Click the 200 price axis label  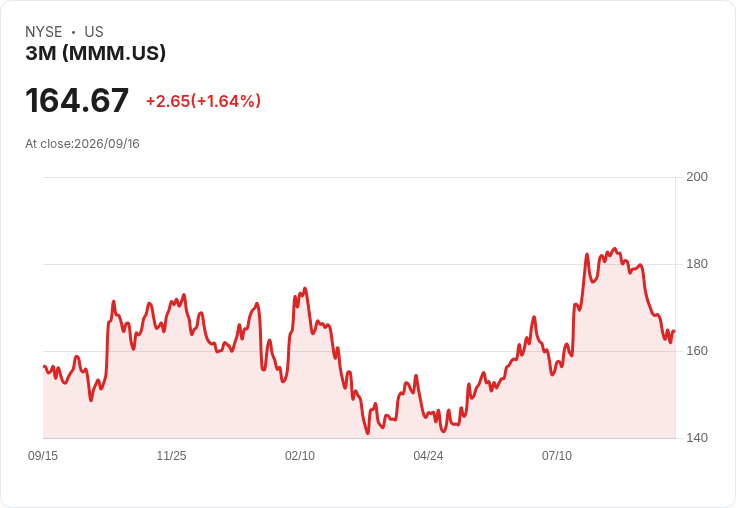click(697, 177)
